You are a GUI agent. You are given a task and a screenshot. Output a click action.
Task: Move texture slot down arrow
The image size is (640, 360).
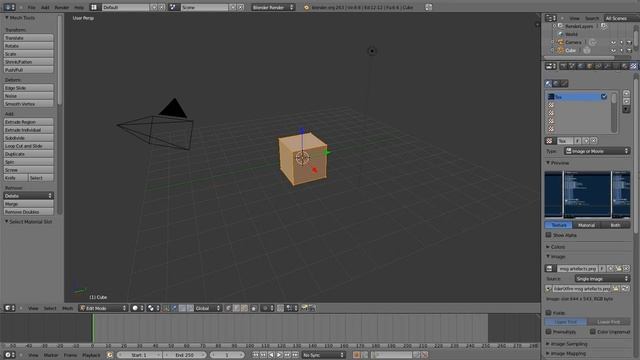click(626, 101)
